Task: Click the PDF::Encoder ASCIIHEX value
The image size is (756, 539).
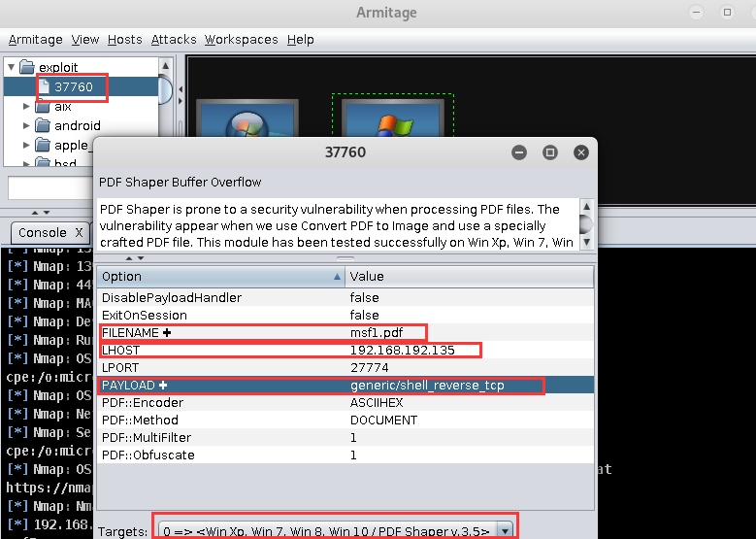Action: point(377,403)
